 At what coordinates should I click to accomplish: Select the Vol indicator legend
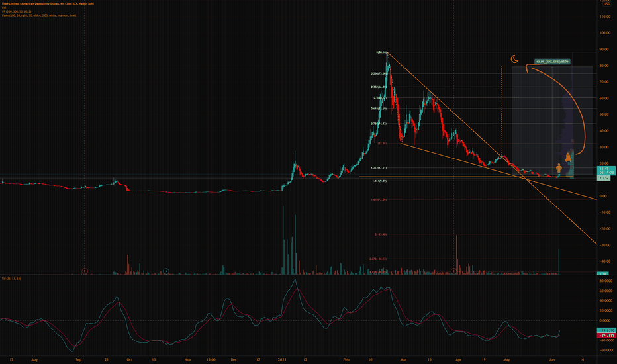[3, 7]
